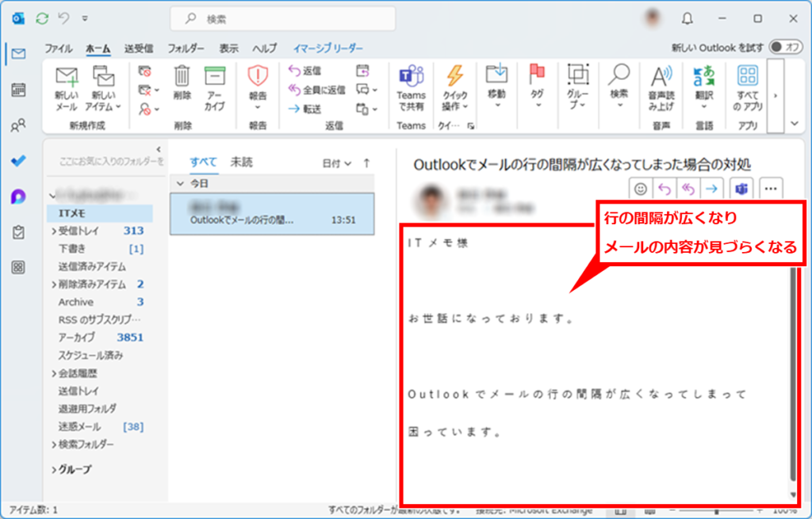Open the People contacts view

(x=18, y=125)
